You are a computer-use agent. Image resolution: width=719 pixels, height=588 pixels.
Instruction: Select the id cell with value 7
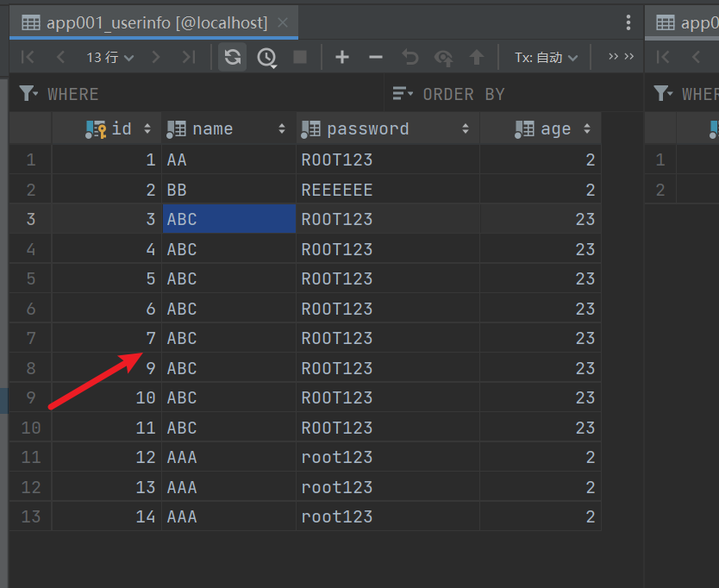(x=106, y=338)
